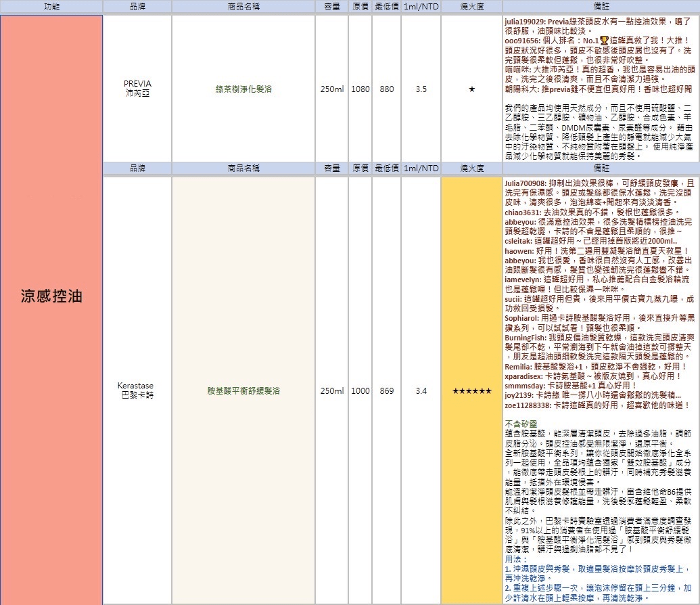Viewport: 700px width, 605px height.
Task: Select the smmmsday review line
Action: click(x=571, y=385)
